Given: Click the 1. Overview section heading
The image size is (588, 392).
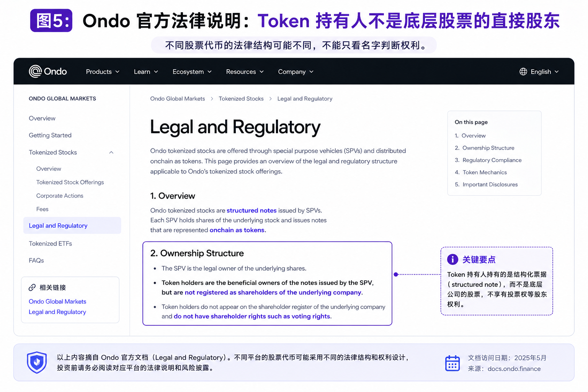Looking at the screenshot, I should (x=173, y=196).
